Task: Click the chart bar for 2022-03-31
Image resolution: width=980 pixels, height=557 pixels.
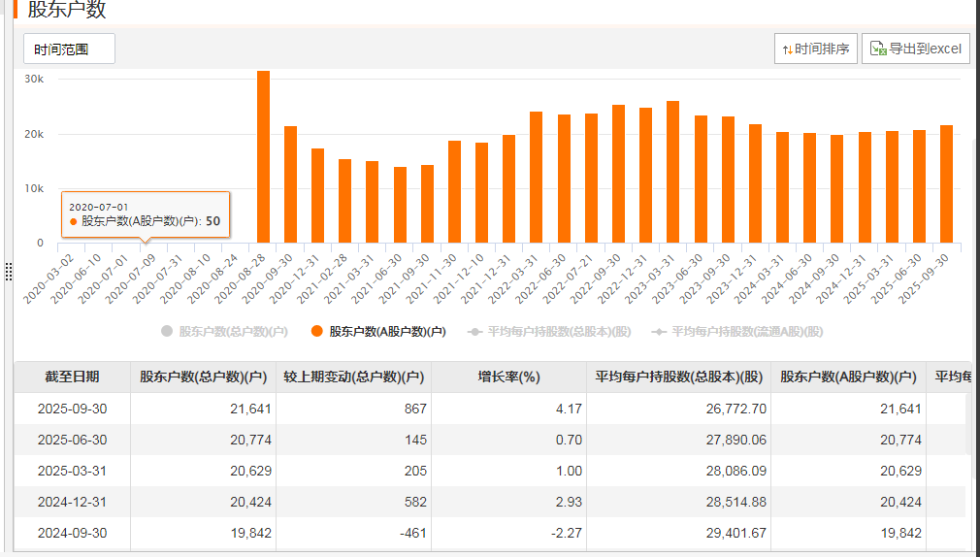Action: click(x=537, y=177)
